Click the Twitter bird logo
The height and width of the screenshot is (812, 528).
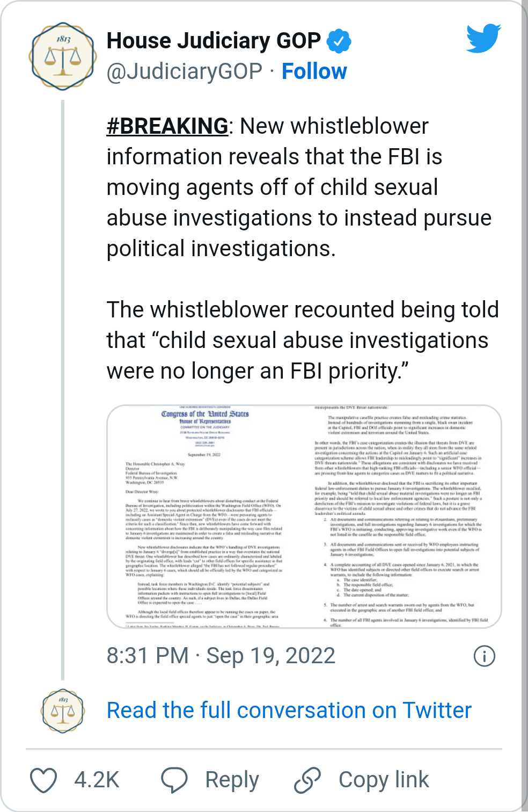tap(483, 38)
